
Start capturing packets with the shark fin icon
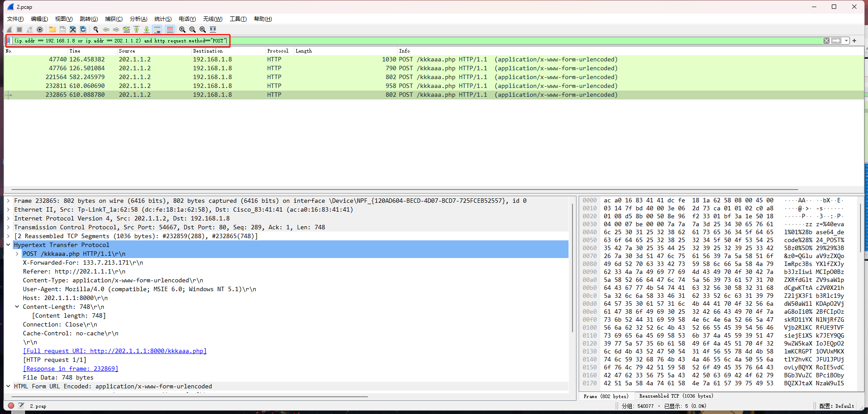(9, 30)
